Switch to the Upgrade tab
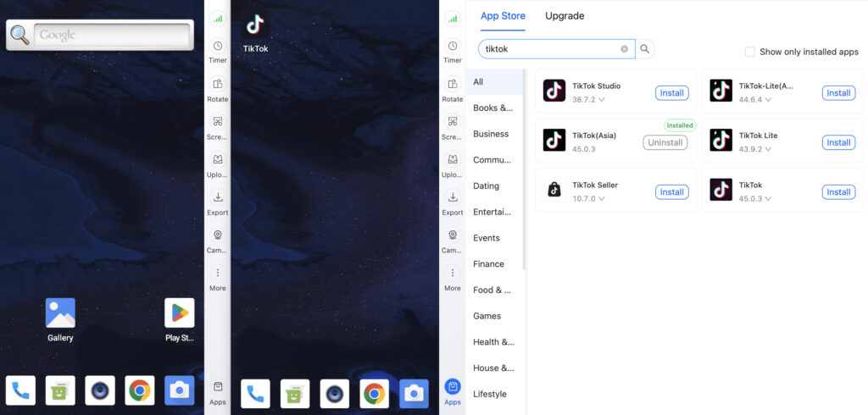 tap(565, 16)
